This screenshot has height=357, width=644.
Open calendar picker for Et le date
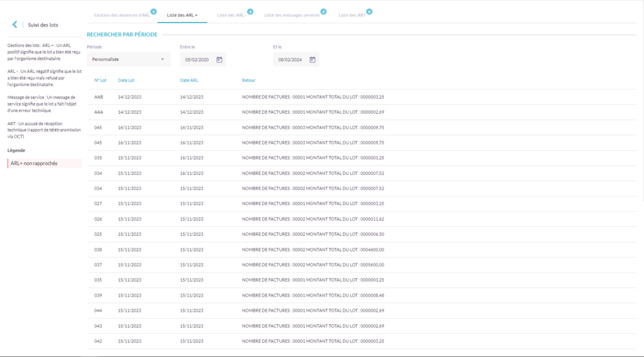click(x=313, y=60)
